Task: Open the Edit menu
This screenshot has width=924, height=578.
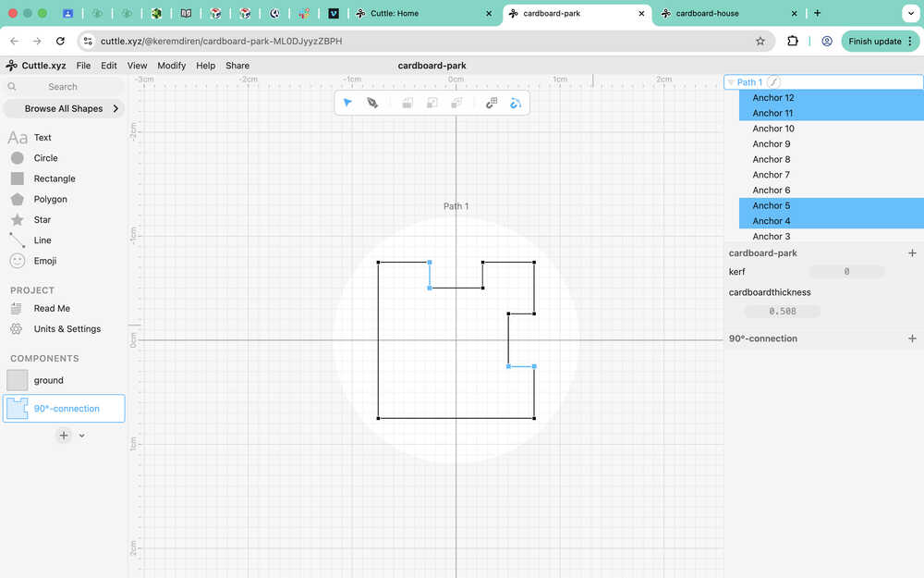Action: pos(108,66)
